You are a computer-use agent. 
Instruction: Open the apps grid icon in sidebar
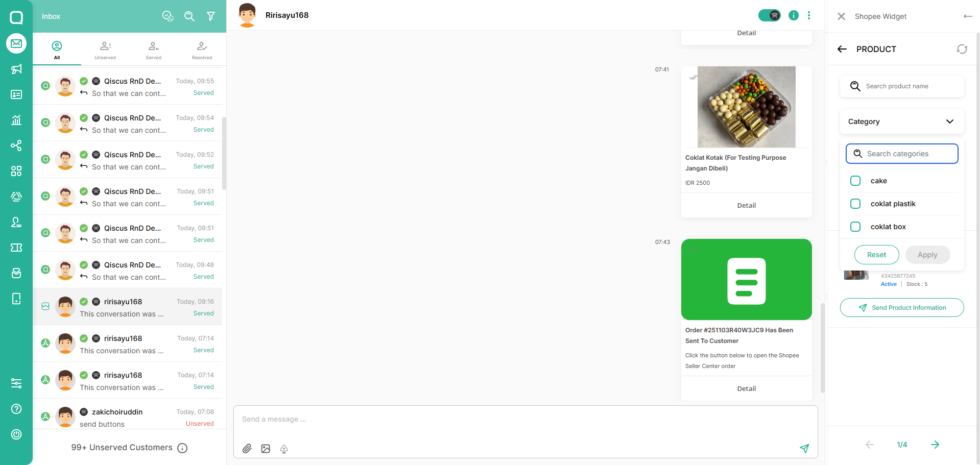pos(16,171)
